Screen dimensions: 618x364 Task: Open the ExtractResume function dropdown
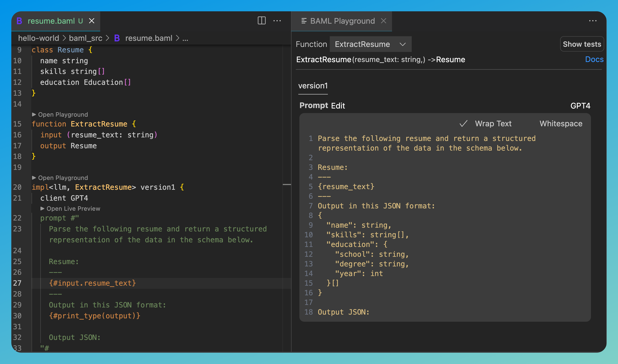370,44
